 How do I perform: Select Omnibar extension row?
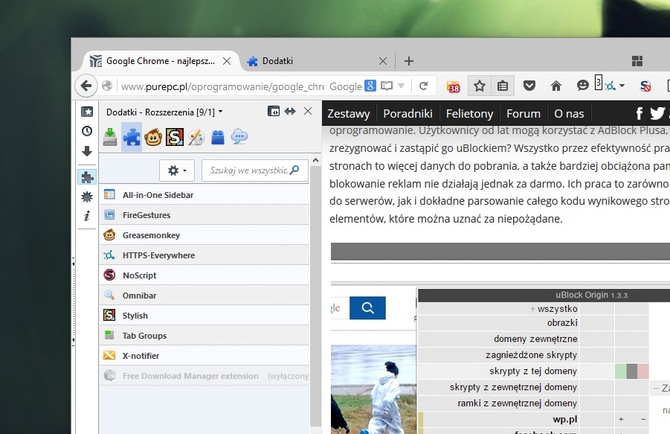[204, 295]
